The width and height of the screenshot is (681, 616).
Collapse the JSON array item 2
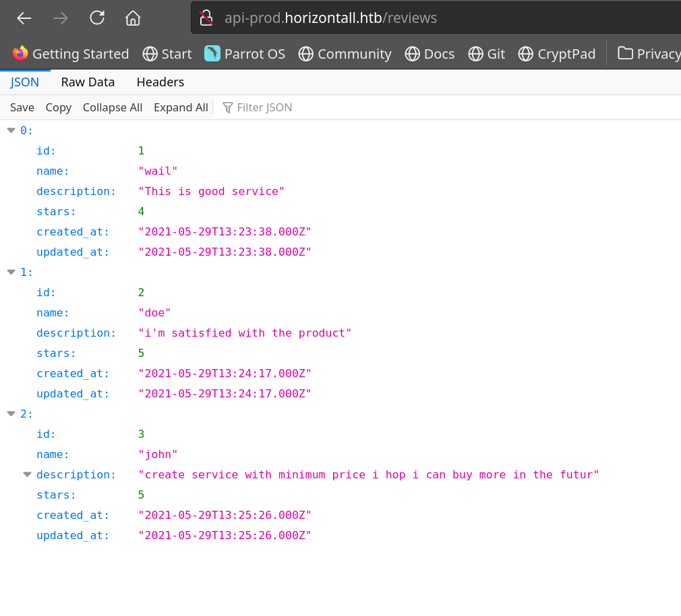(x=11, y=414)
